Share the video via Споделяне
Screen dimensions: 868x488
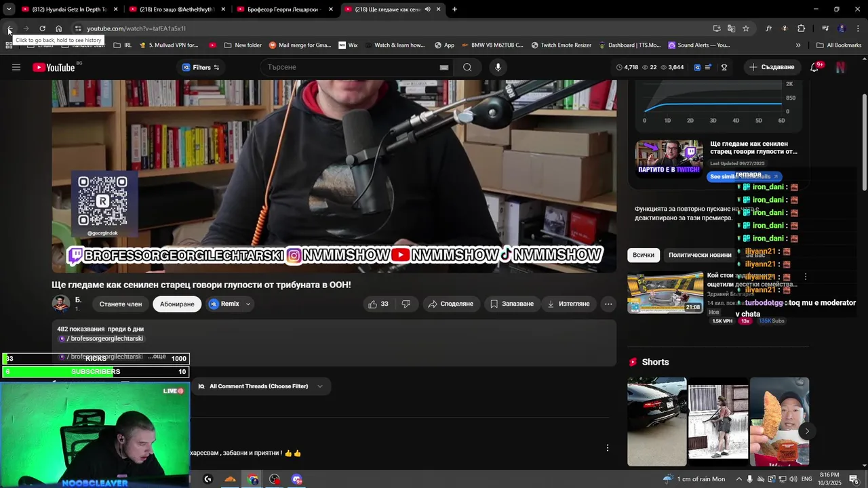click(x=450, y=304)
